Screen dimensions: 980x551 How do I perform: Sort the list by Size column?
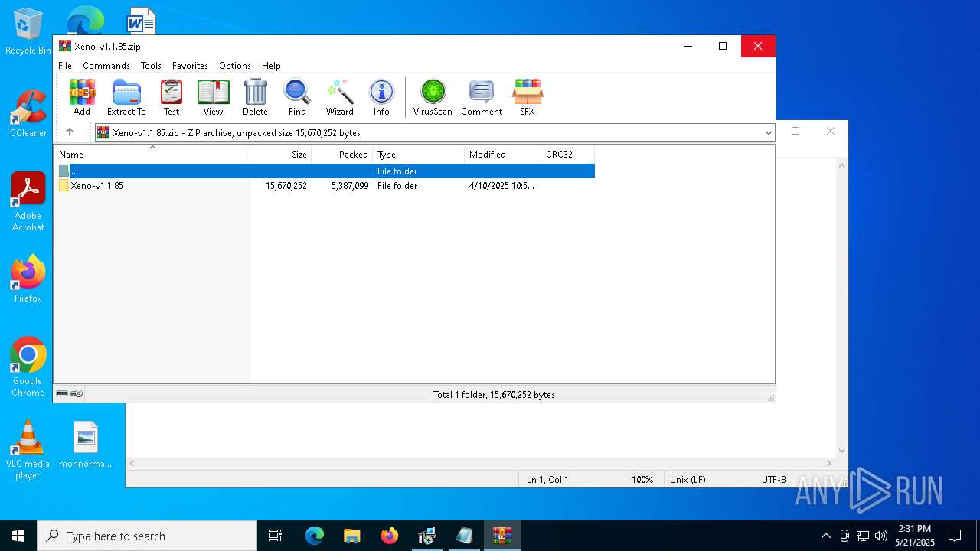click(x=281, y=155)
